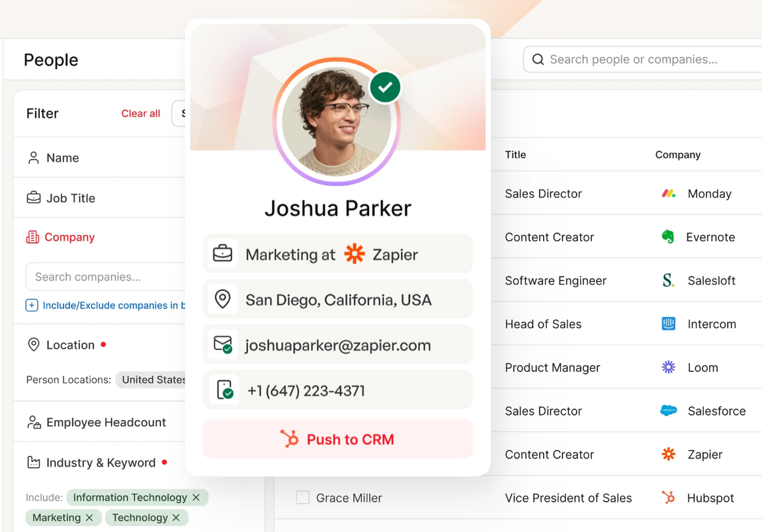Click the Evernote elephant logo
This screenshot has height=532, width=762.
pos(667,237)
